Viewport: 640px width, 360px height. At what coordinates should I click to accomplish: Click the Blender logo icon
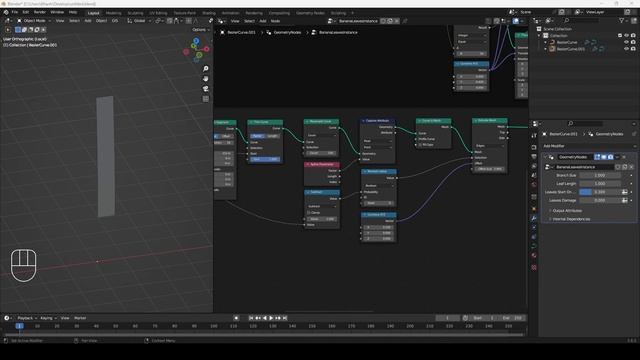6,12
